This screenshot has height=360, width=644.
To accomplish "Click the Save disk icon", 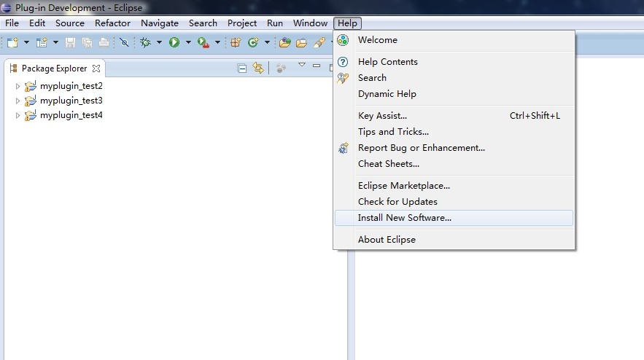I will point(70,42).
